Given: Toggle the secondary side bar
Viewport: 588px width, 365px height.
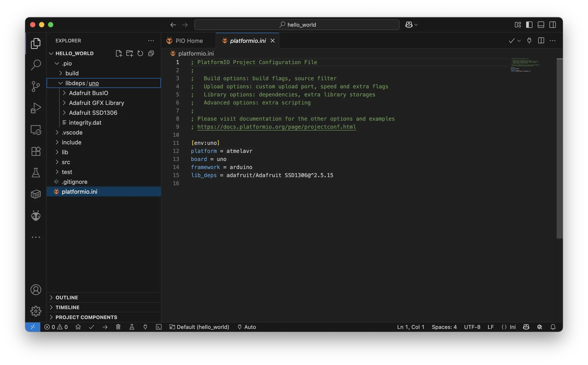Looking at the screenshot, I should [553, 24].
